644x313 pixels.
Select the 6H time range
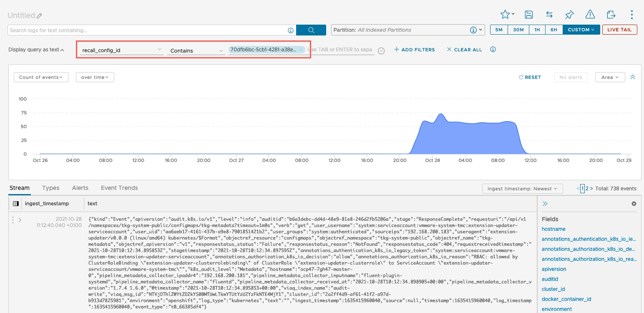coord(554,30)
